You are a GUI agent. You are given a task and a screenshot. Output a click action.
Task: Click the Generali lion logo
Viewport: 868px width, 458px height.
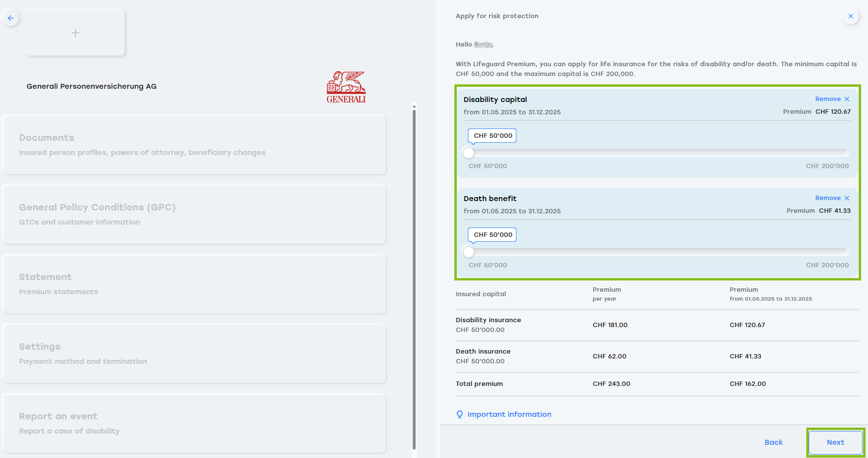click(346, 87)
